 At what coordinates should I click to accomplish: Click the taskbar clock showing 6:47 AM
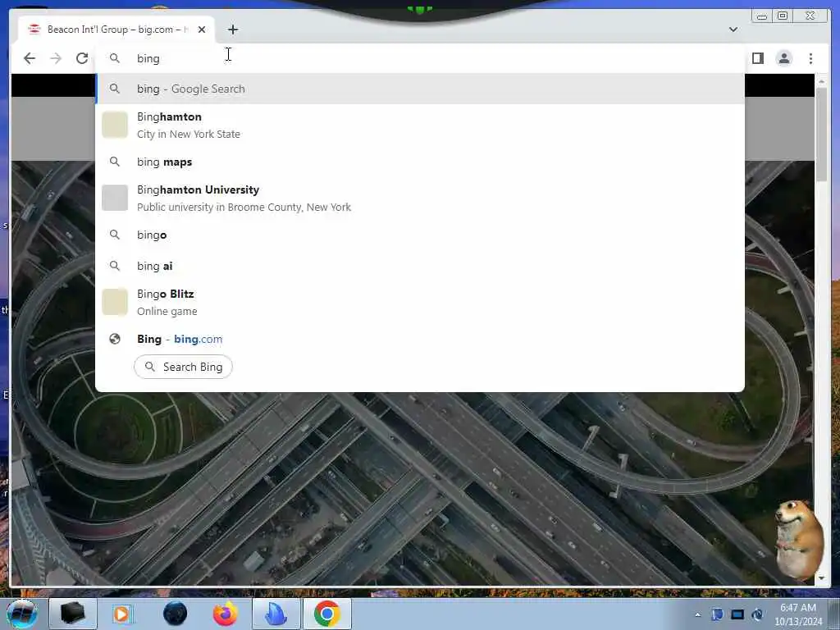pyautogui.click(x=798, y=614)
